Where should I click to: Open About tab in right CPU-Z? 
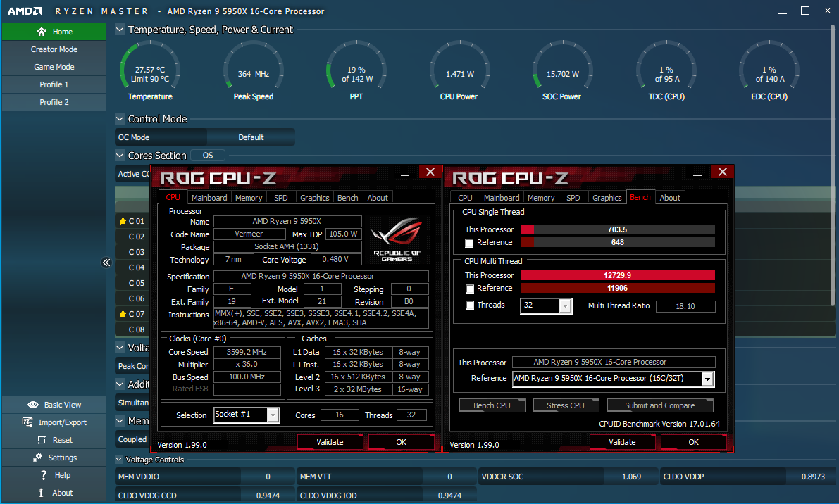(x=670, y=198)
